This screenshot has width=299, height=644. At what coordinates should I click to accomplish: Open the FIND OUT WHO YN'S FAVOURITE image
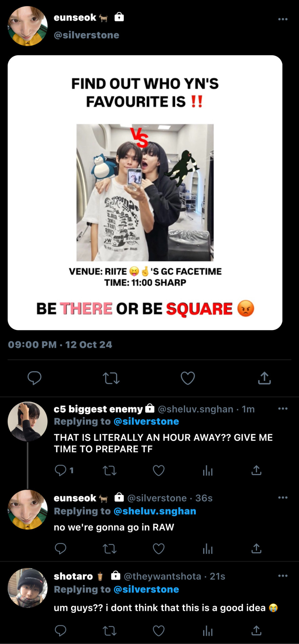(x=145, y=193)
